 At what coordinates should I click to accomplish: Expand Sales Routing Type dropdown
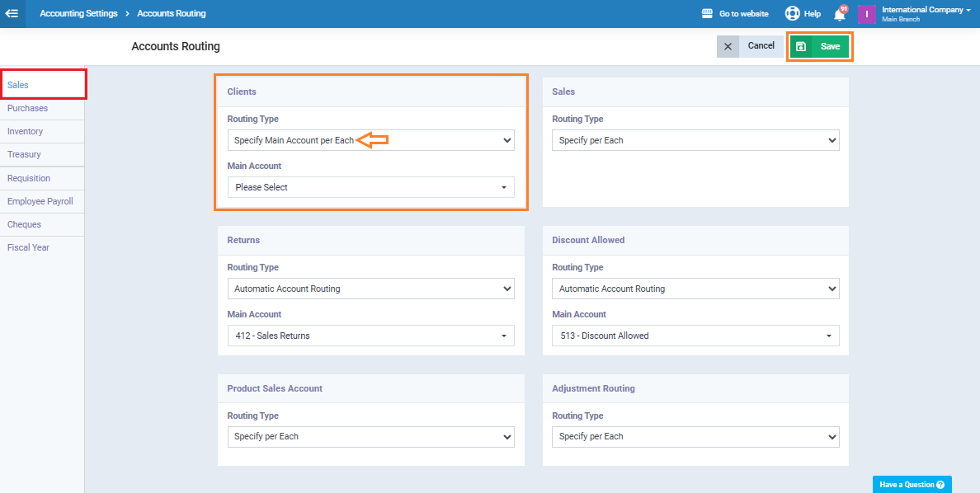[695, 140]
